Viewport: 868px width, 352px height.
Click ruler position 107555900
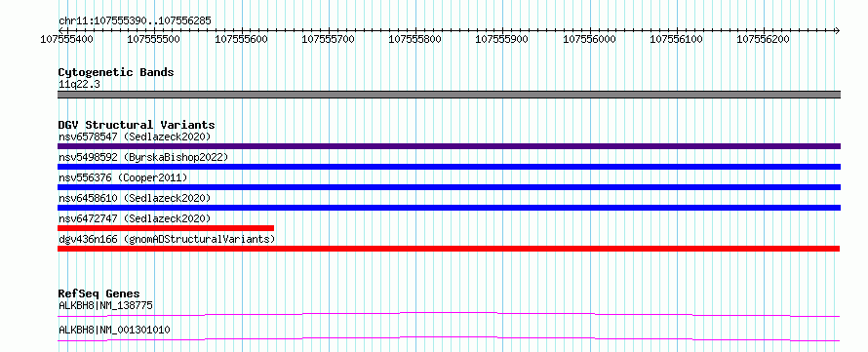(502, 39)
